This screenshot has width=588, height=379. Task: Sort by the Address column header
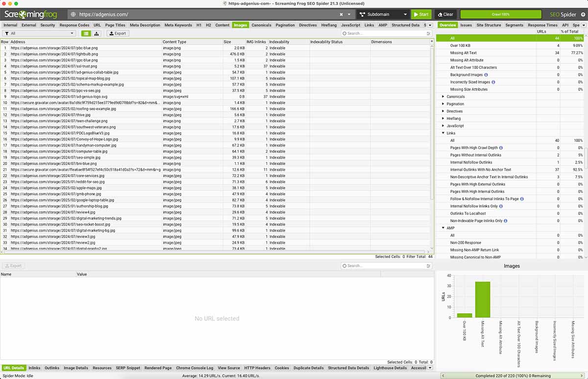point(86,42)
